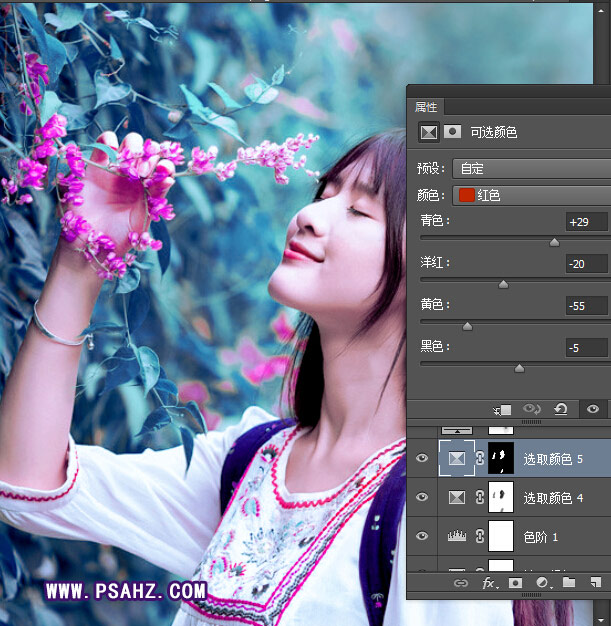Open the 颜色 dropdown showing 红色
Screen dimensions: 611x626
coord(530,195)
